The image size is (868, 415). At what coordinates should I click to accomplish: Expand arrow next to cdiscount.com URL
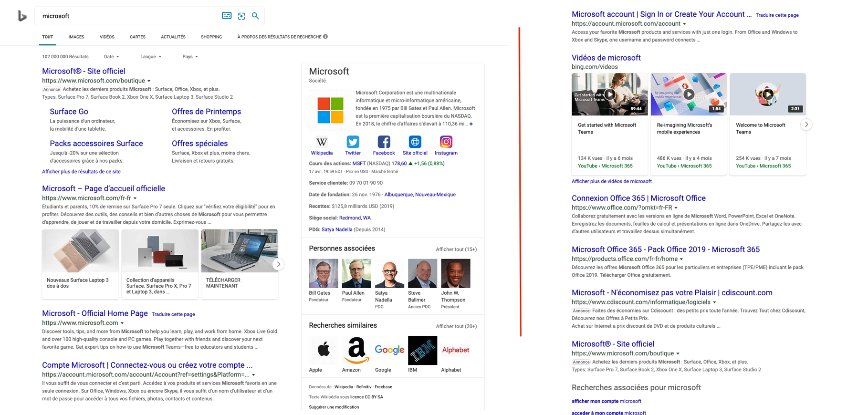714,302
